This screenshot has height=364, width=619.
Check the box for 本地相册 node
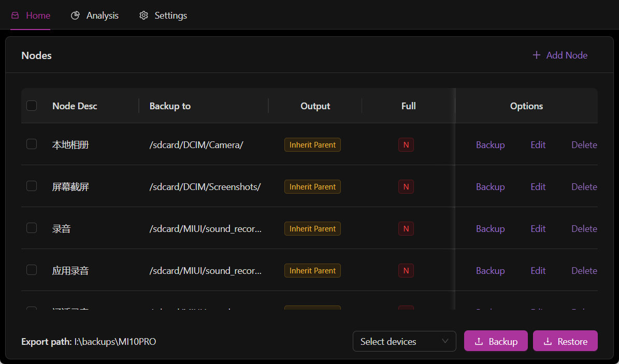(32, 144)
